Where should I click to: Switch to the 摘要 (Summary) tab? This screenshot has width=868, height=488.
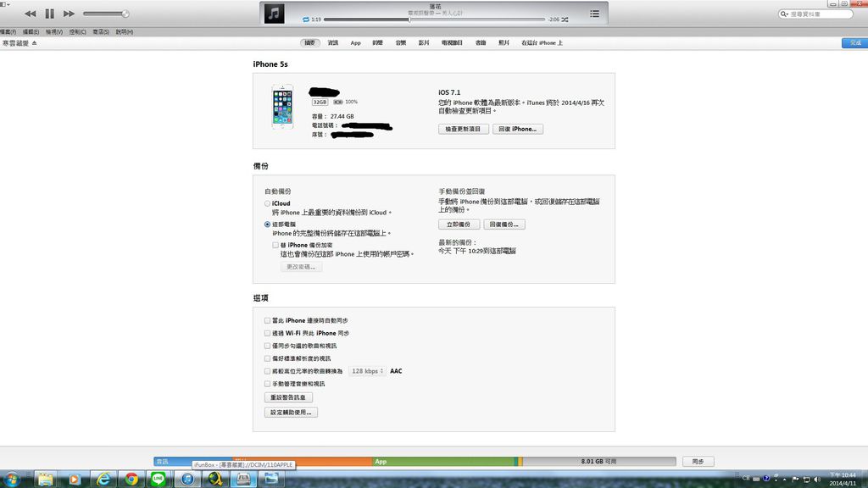[x=310, y=42]
